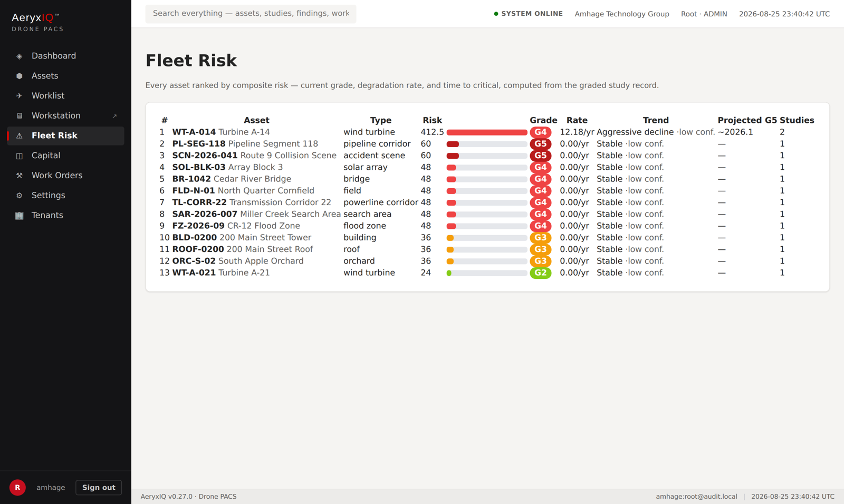
Task: Click the G5 grade badge for SCN-2026-041
Action: (541, 156)
